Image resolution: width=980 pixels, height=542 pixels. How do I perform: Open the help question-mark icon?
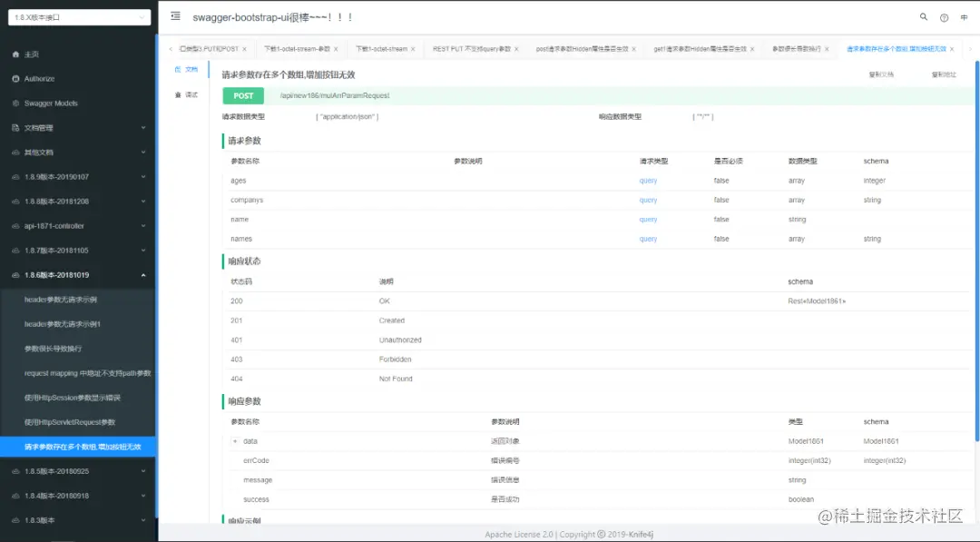coord(944,17)
